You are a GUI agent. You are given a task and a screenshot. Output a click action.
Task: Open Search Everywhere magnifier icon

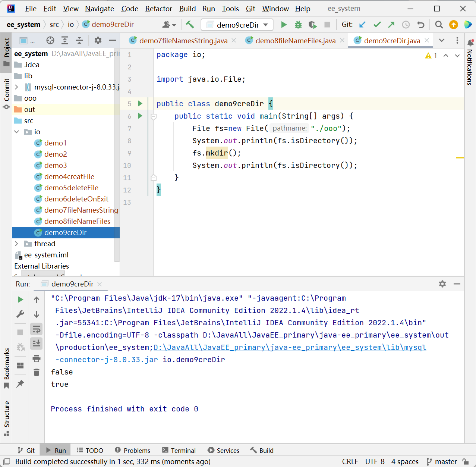439,25
